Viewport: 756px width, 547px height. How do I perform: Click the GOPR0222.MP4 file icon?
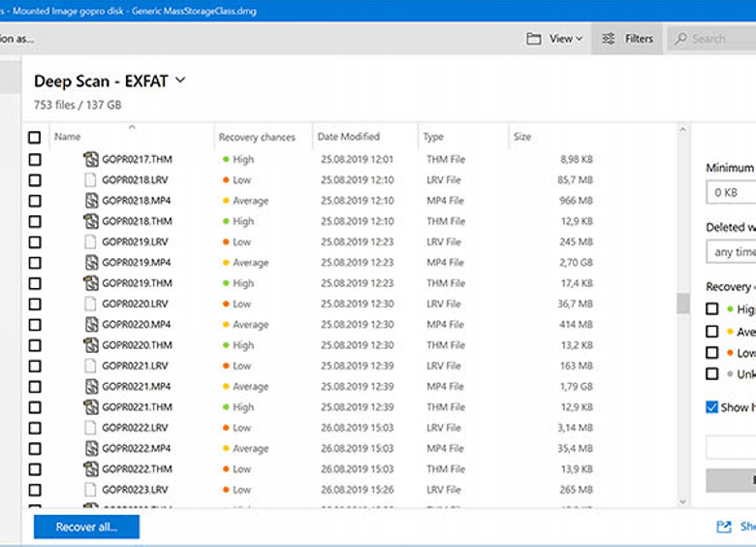click(91, 448)
